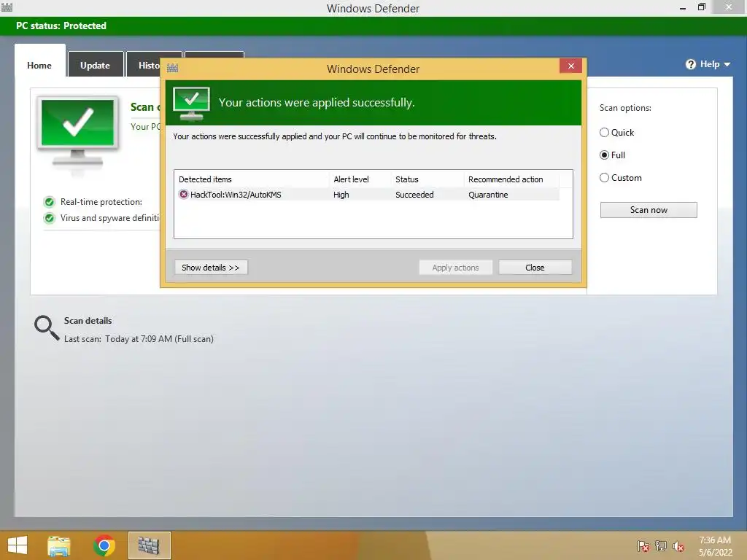747x560 pixels.
Task: Click 'Your actions were applied successfully.' heading
Action: 317,103
